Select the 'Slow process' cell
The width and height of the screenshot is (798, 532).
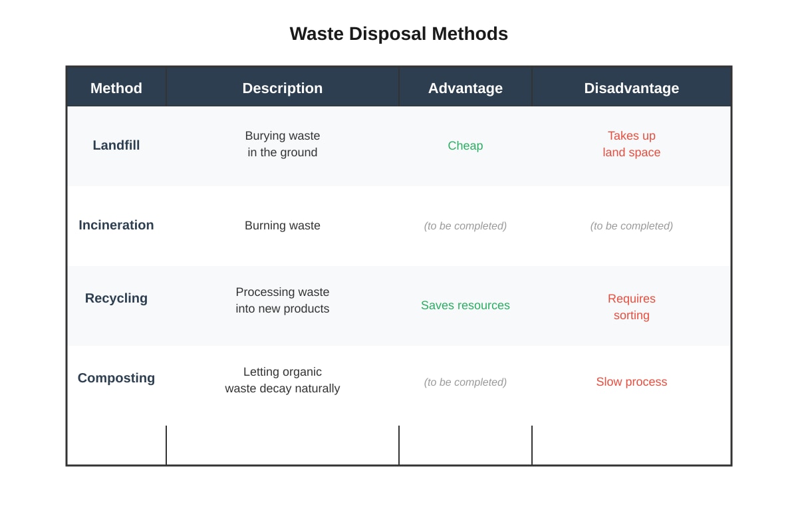pyautogui.click(x=632, y=382)
